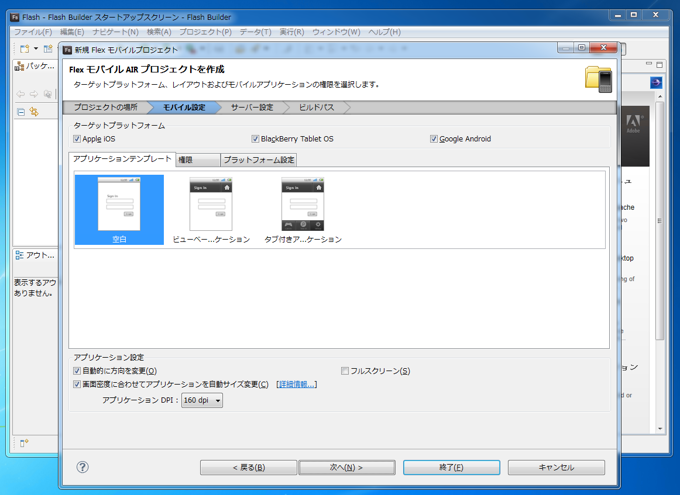Open the 検索(A) menu

click(159, 32)
